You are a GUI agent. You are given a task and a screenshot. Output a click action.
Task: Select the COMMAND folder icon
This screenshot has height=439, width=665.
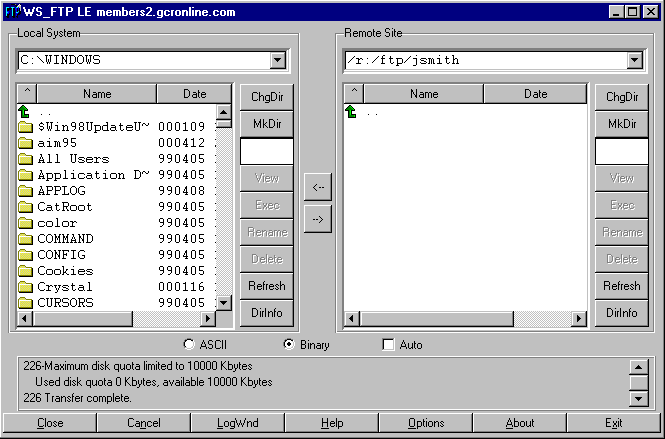coord(25,239)
